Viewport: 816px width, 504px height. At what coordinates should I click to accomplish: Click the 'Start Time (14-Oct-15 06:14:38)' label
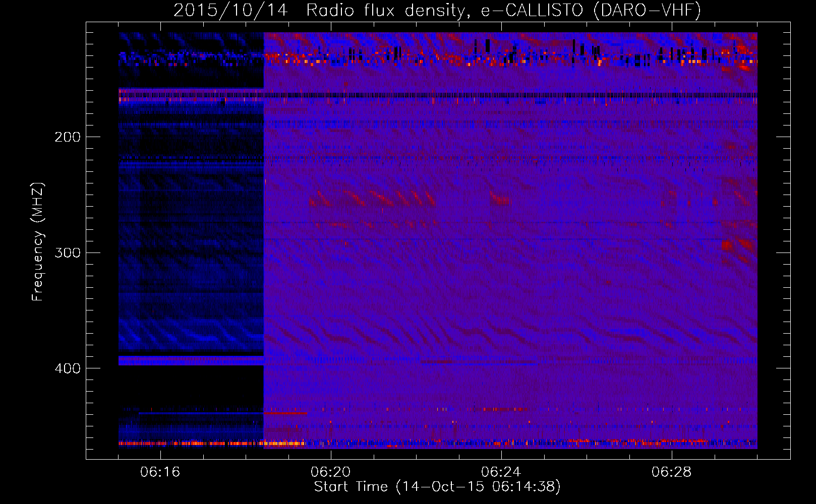(x=437, y=487)
